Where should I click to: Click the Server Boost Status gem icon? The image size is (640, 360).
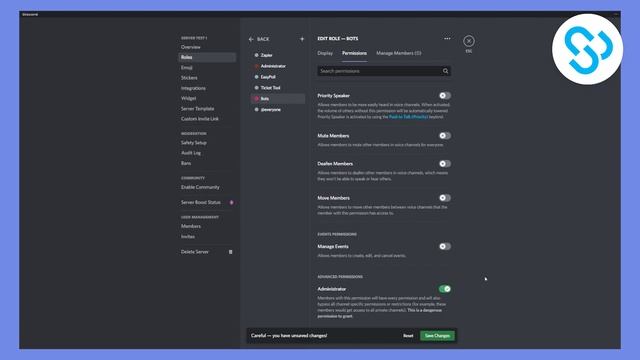click(231, 202)
